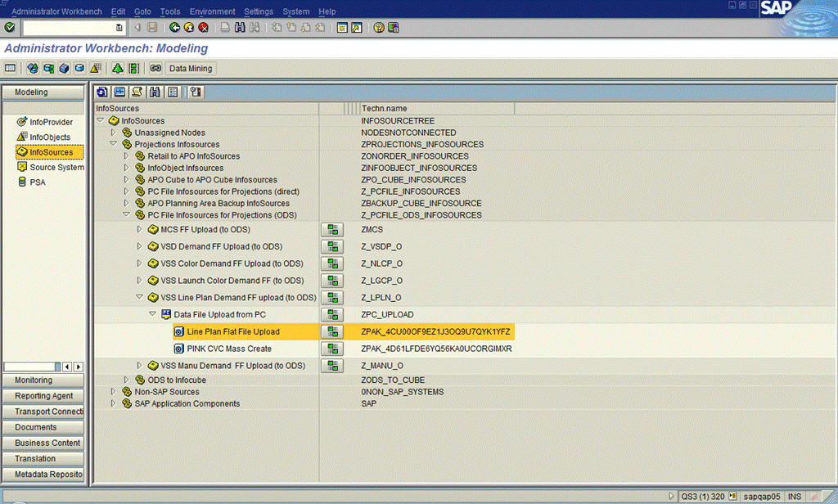The height and width of the screenshot is (504, 838).
Task: Open the Environment menu
Action: (212, 11)
